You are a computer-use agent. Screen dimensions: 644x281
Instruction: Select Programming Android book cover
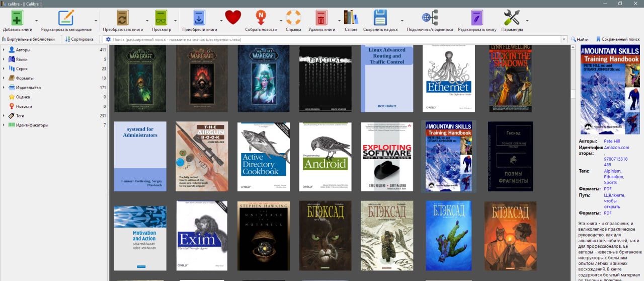coord(325,156)
